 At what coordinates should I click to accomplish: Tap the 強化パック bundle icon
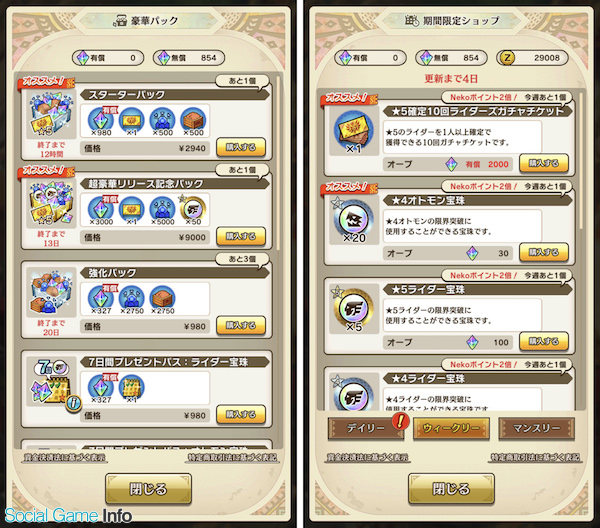pos(51,291)
